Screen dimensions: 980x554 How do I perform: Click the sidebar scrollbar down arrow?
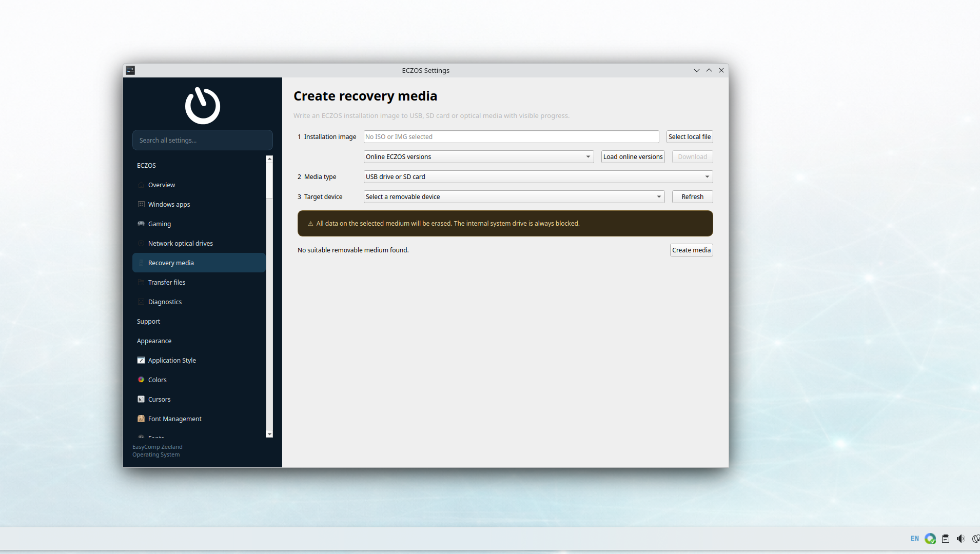point(269,434)
